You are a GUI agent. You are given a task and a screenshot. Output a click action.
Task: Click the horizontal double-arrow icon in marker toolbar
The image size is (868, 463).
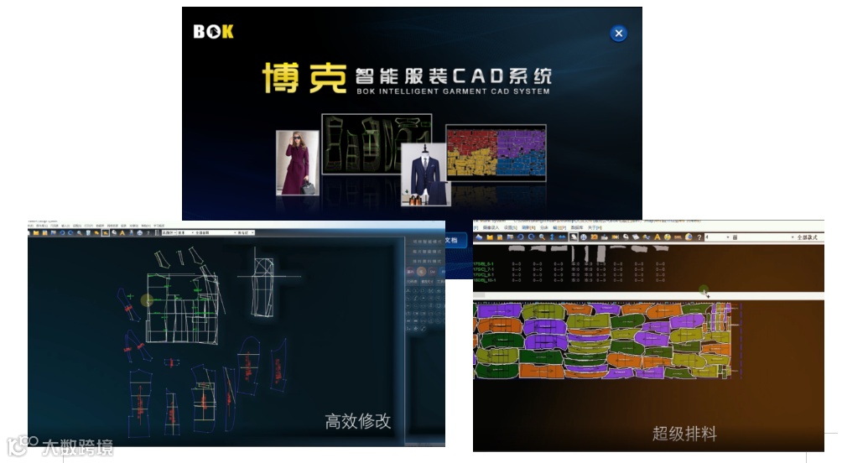click(563, 237)
